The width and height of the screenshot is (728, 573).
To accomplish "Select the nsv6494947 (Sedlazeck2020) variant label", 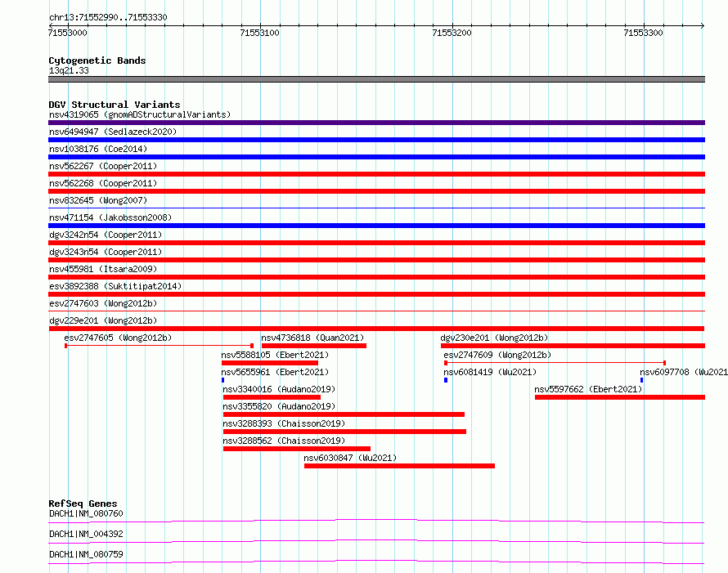I will pyautogui.click(x=113, y=132).
